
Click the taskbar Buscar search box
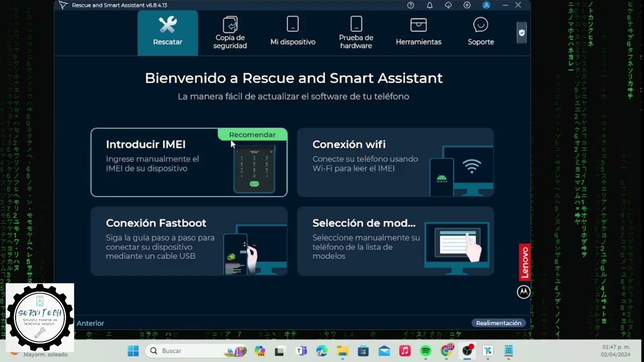coord(197,351)
